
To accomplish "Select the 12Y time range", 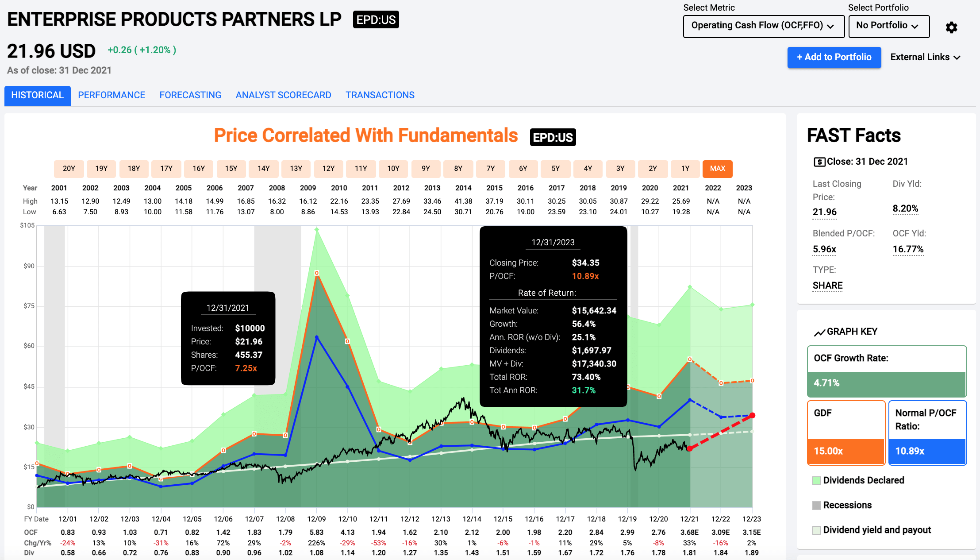I will coord(329,169).
